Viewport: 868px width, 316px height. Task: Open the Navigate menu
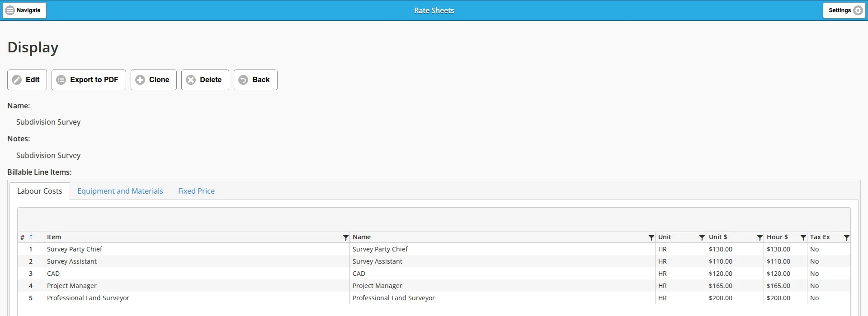tap(24, 10)
